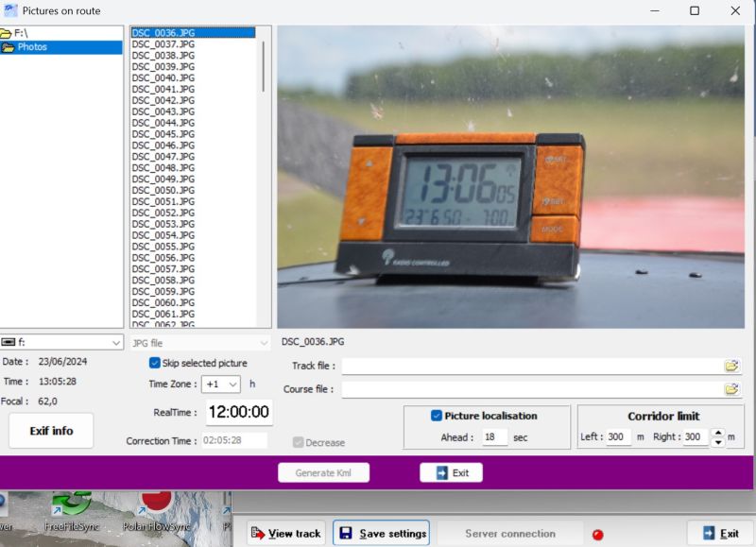Click the FreeFileSync desktop shortcut icon
The image size is (756, 547).
(71, 505)
